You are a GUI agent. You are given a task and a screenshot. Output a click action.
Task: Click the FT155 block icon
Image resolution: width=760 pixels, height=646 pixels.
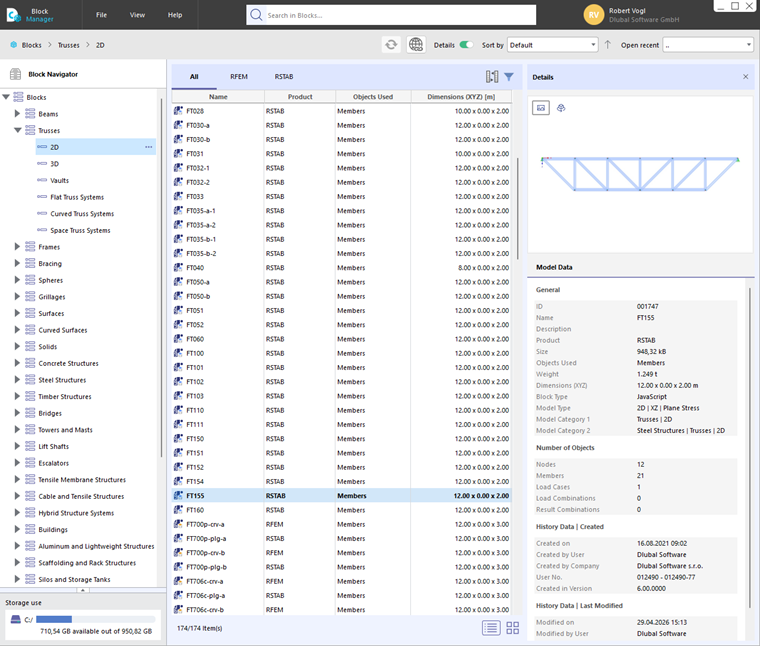[178, 496]
